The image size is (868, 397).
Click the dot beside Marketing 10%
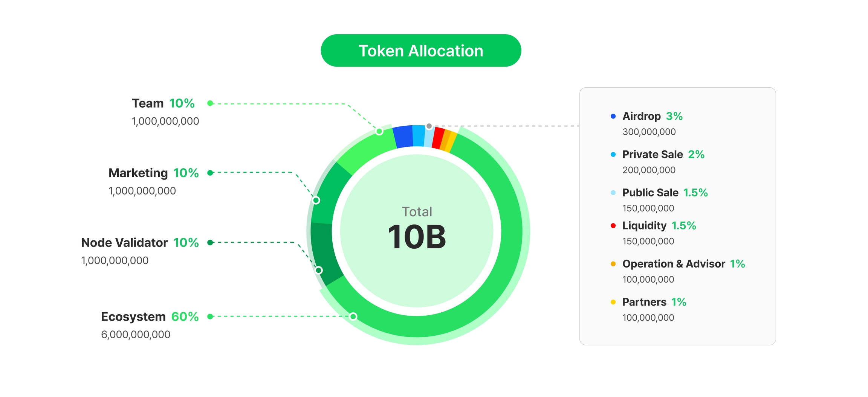tap(210, 173)
